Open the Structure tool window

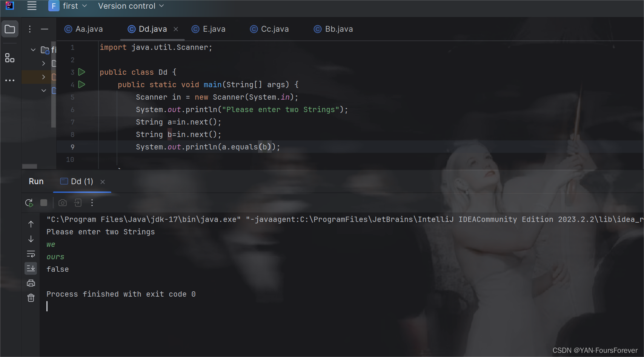(x=10, y=58)
